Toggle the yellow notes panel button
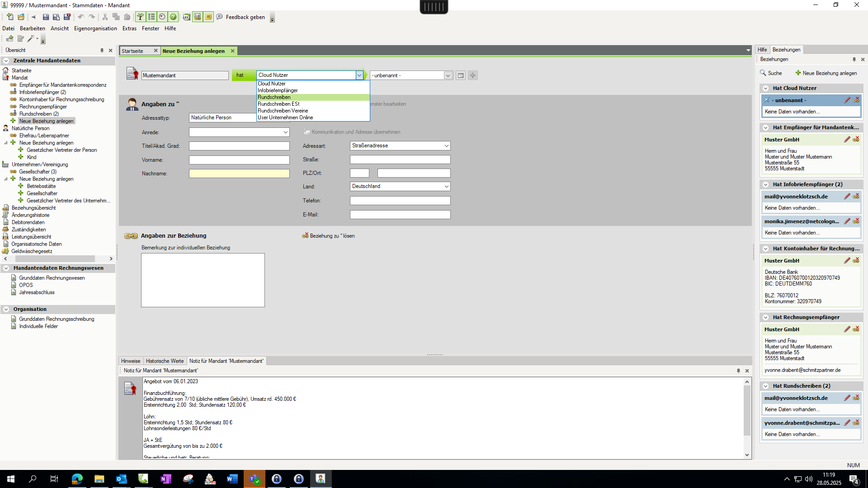The width and height of the screenshot is (868, 488). [208, 17]
